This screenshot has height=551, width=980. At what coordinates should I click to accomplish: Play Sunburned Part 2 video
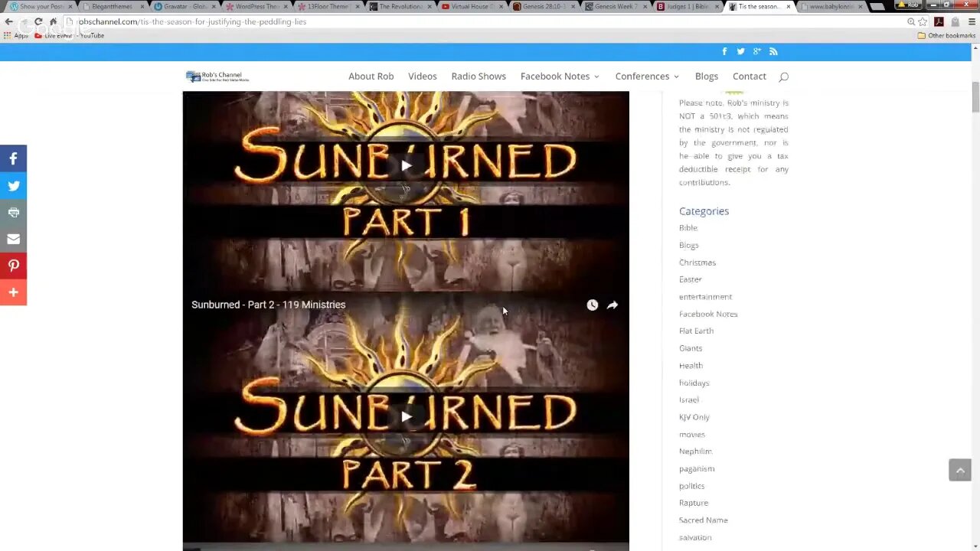pos(406,416)
